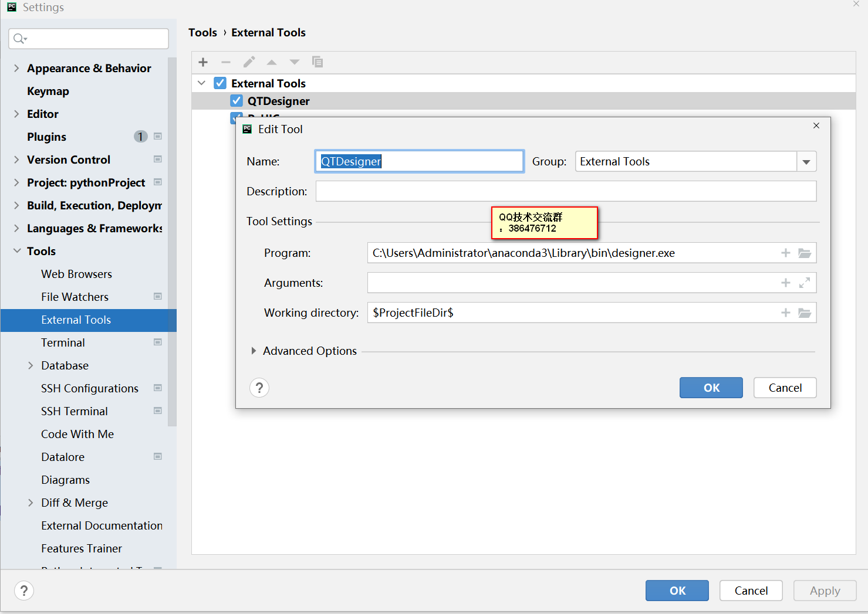Expand Advanced Options section
The height and width of the screenshot is (614, 868).
[x=254, y=351]
